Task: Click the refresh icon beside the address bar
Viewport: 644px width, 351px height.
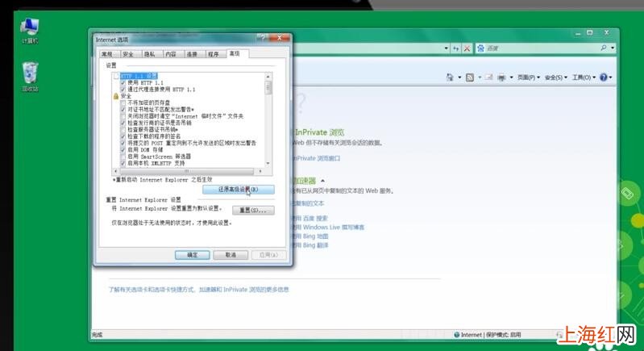Action: click(456, 48)
